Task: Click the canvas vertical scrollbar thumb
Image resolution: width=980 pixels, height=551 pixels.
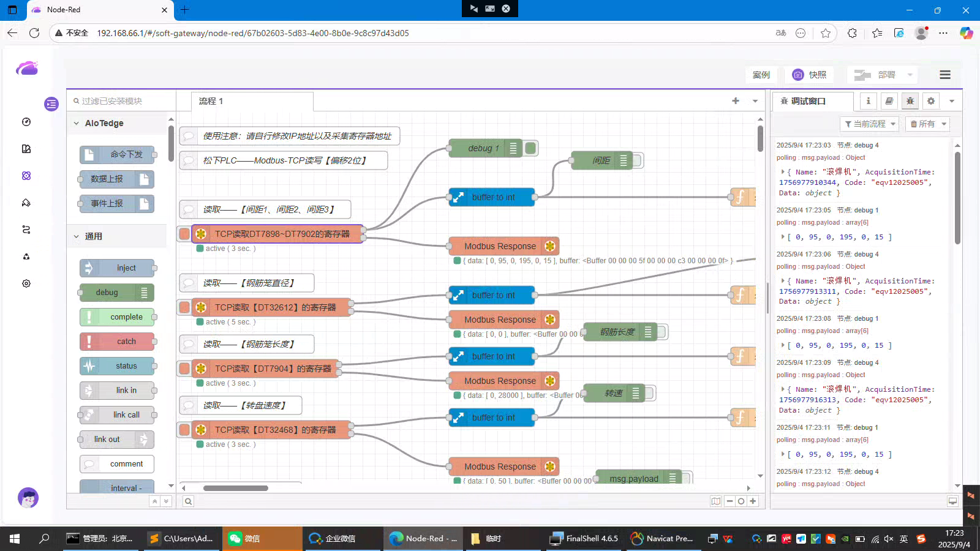Action: pos(760,139)
